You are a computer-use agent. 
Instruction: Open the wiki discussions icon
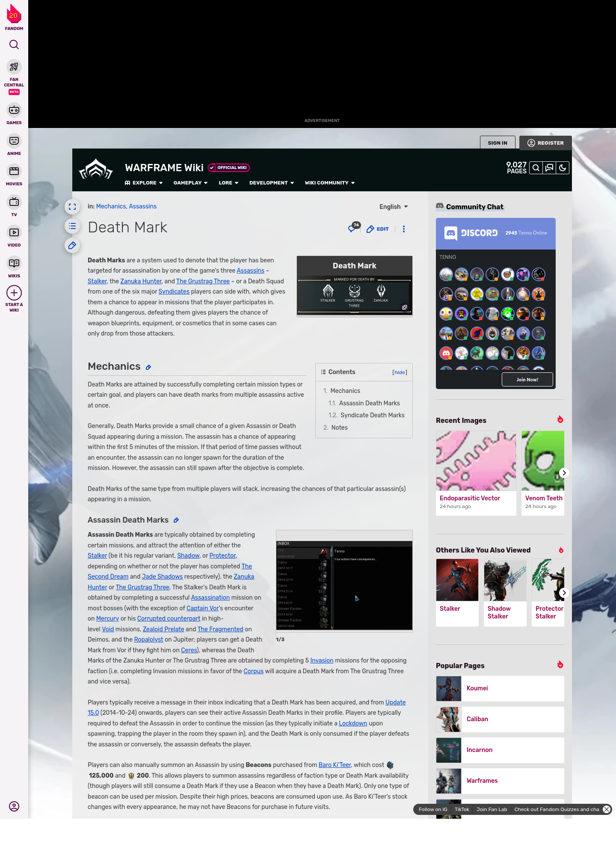(x=549, y=168)
